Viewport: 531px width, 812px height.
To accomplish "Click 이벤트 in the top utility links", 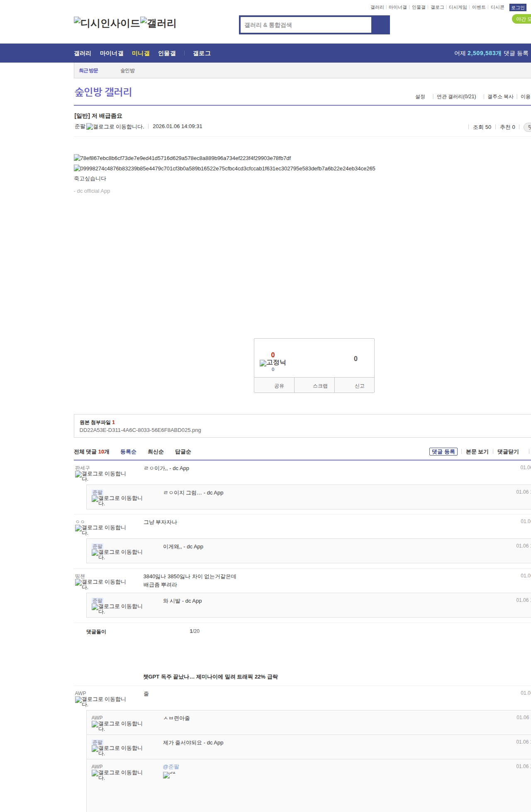I will coord(479,7).
